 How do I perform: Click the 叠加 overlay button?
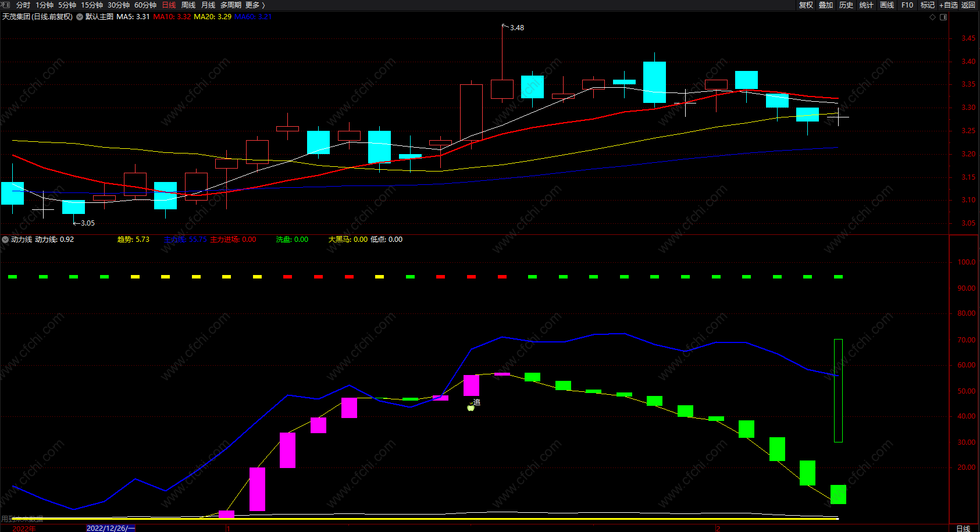tap(826, 5)
